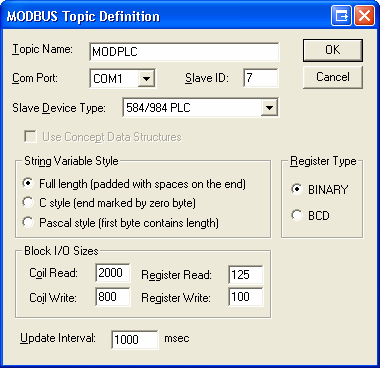Click the Coil Write size field
This screenshot has width=380, height=368.
tap(112, 297)
